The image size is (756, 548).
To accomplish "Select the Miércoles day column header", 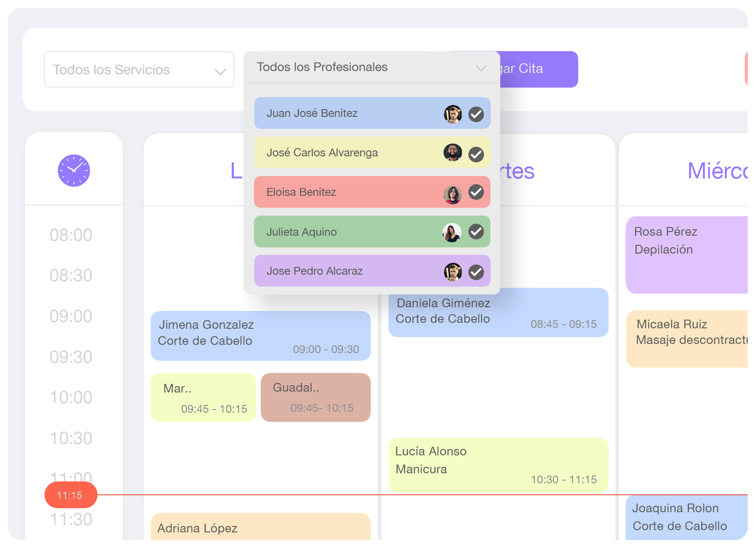I will (717, 171).
